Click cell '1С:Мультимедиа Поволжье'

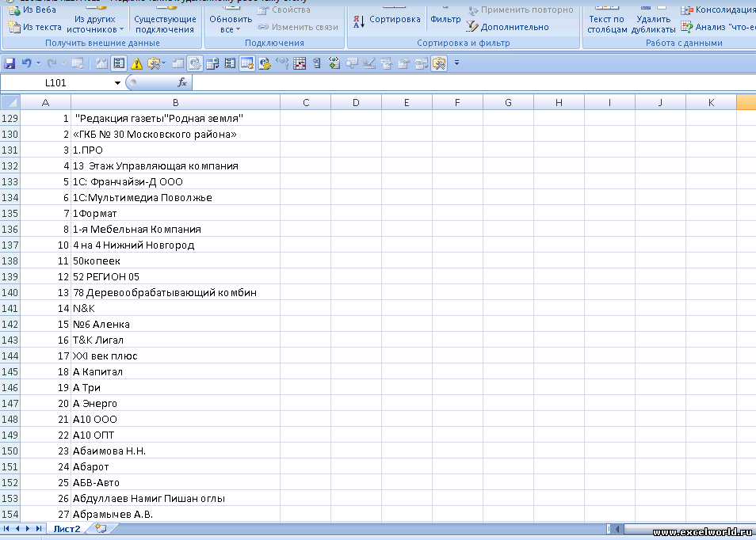click(x=175, y=197)
